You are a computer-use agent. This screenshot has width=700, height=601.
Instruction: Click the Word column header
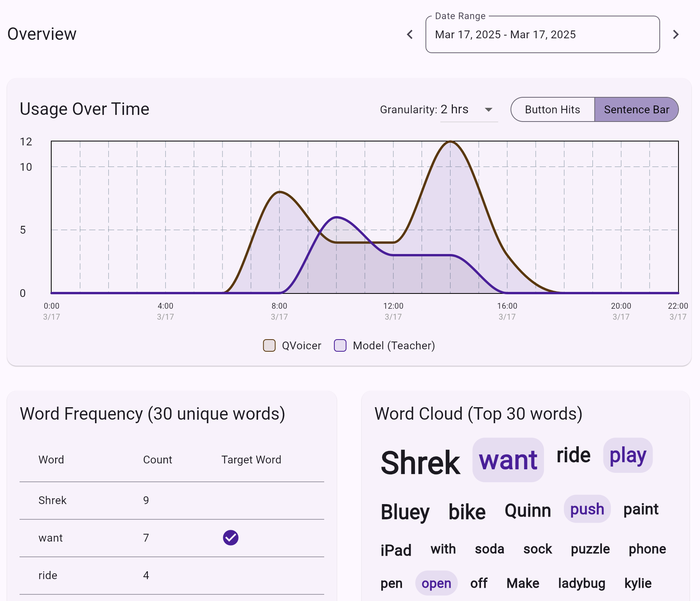(51, 460)
